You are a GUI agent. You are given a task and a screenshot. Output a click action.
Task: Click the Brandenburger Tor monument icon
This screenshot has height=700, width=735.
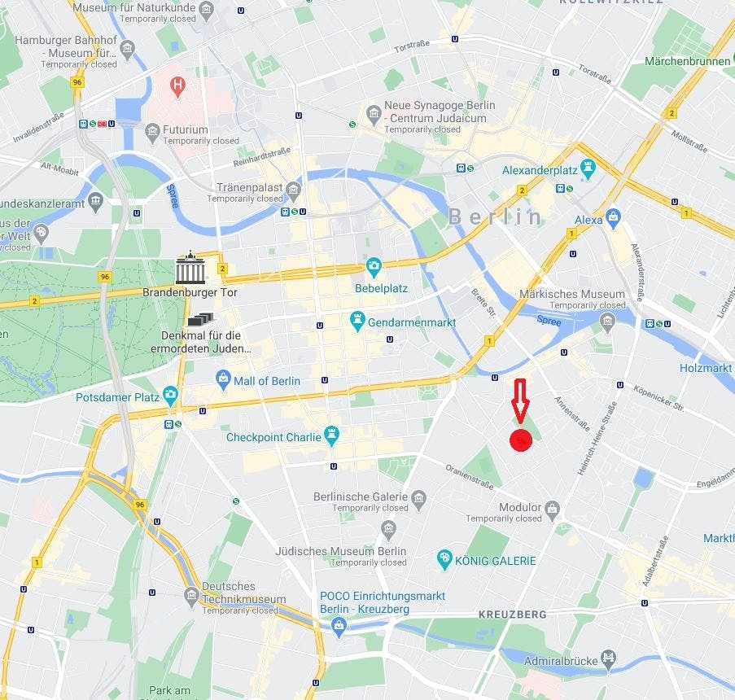pos(190,268)
